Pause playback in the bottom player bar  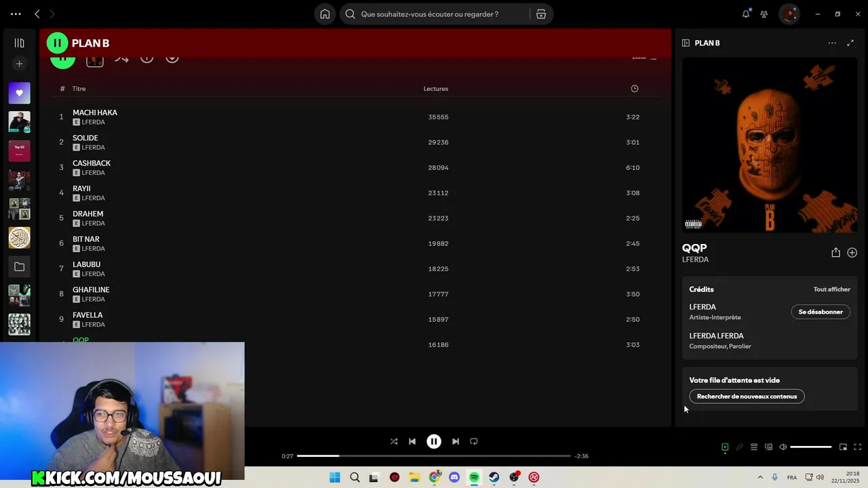[x=434, y=441]
